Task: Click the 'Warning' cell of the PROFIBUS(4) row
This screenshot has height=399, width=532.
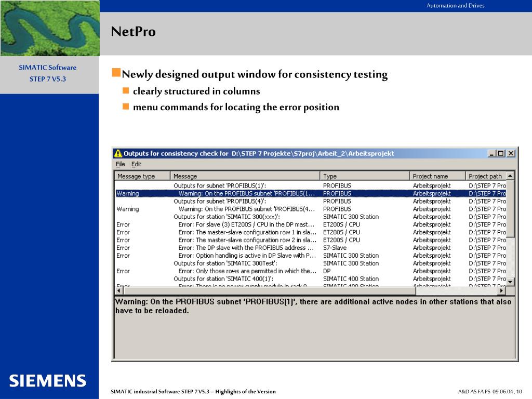Action: pyautogui.click(x=128, y=209)
